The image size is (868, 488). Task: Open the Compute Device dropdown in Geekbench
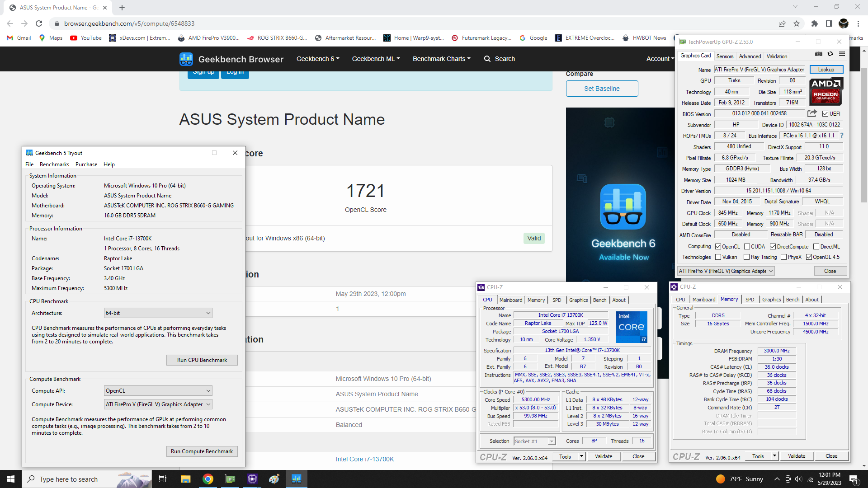158,404
